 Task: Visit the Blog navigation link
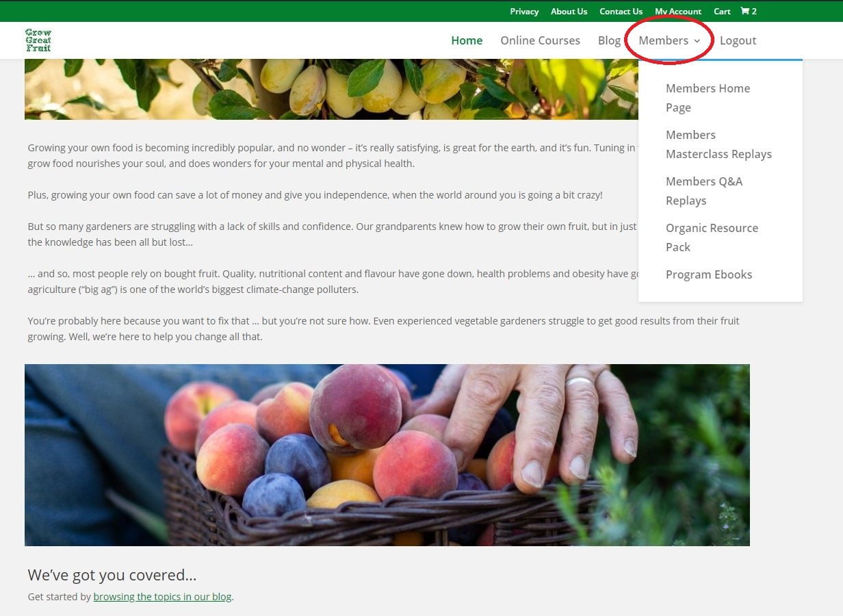pyautogui.click(x=609, y=40)
